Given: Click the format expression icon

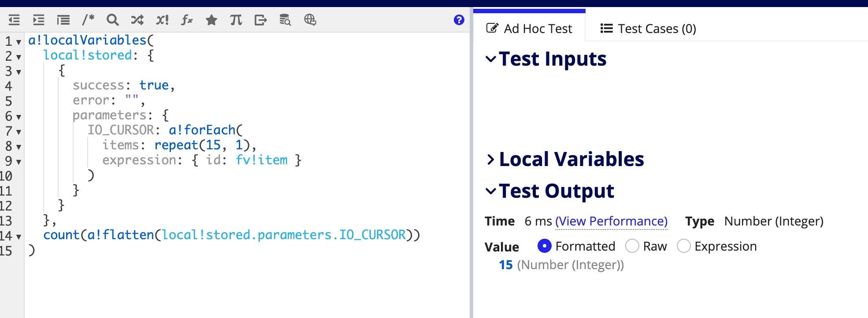Looking at the screenshot, I should 63,20.
